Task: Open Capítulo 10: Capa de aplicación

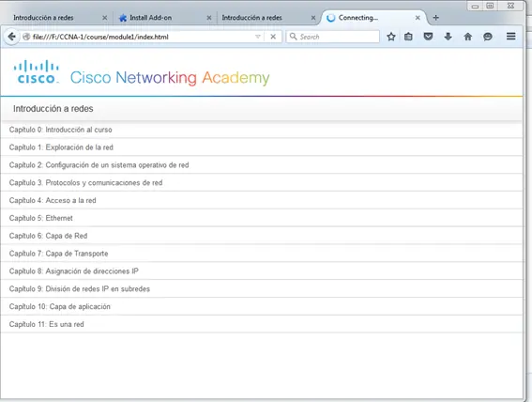Action: [261, 306]
